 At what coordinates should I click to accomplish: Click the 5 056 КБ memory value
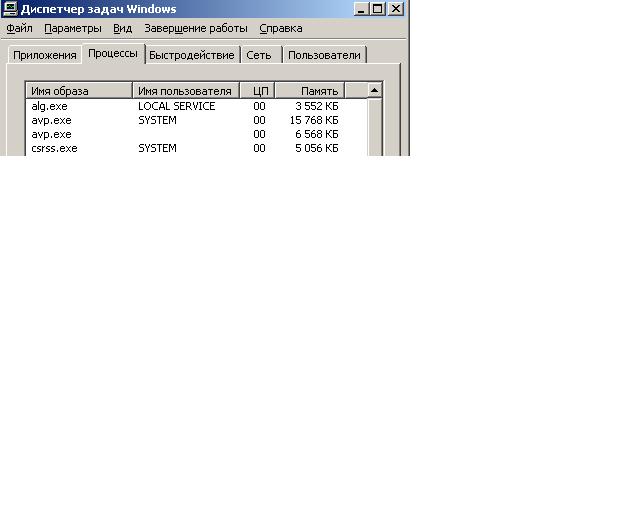pyautogui.click(x=317, y=148)
